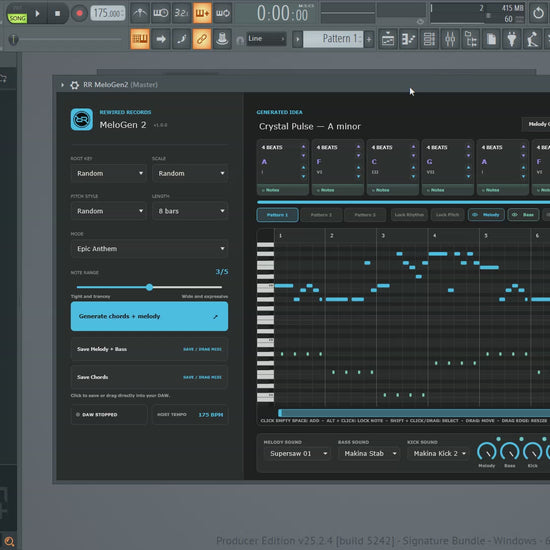Click the main snap magnet icon
The image size is (550, 550).
(x=240, y=41)
